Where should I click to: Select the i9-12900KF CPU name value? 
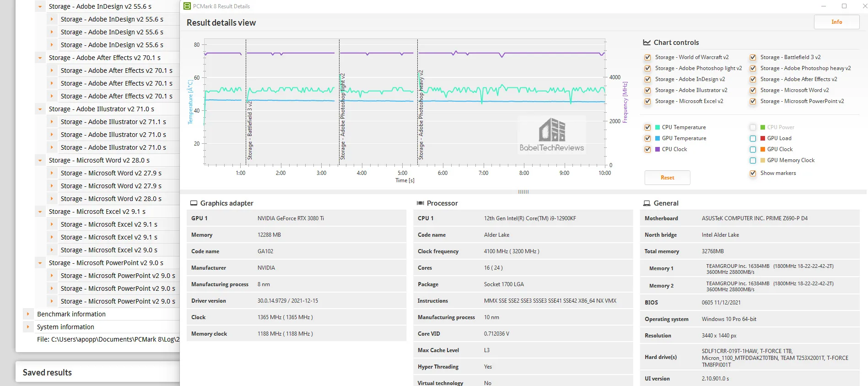coord(530,218)
